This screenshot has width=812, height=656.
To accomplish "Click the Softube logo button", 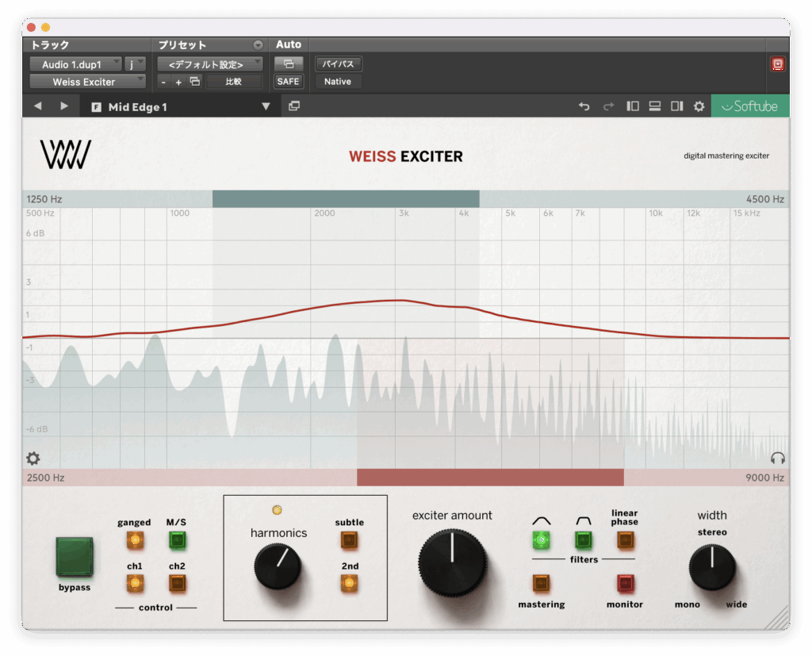I will (750, 106).
